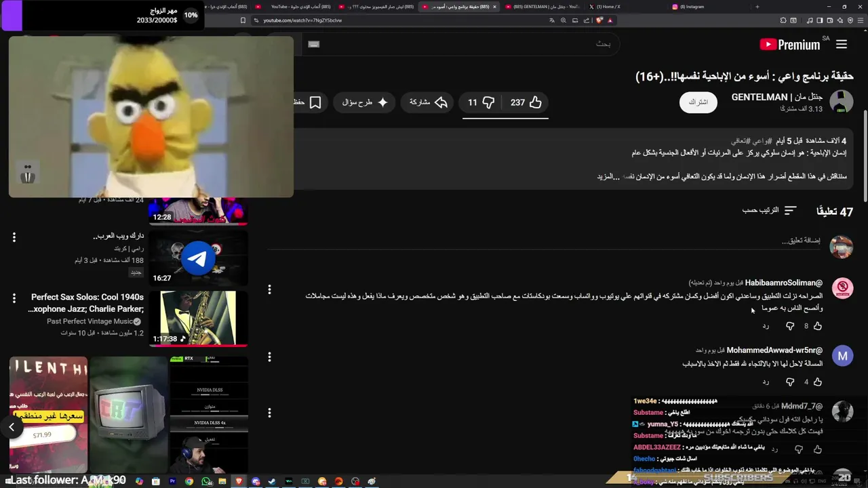Like MohammedAwwad-wr5nr's comment
Image resolution: width=868 pixels, height=488 pixels.
[x=818, y=382]
